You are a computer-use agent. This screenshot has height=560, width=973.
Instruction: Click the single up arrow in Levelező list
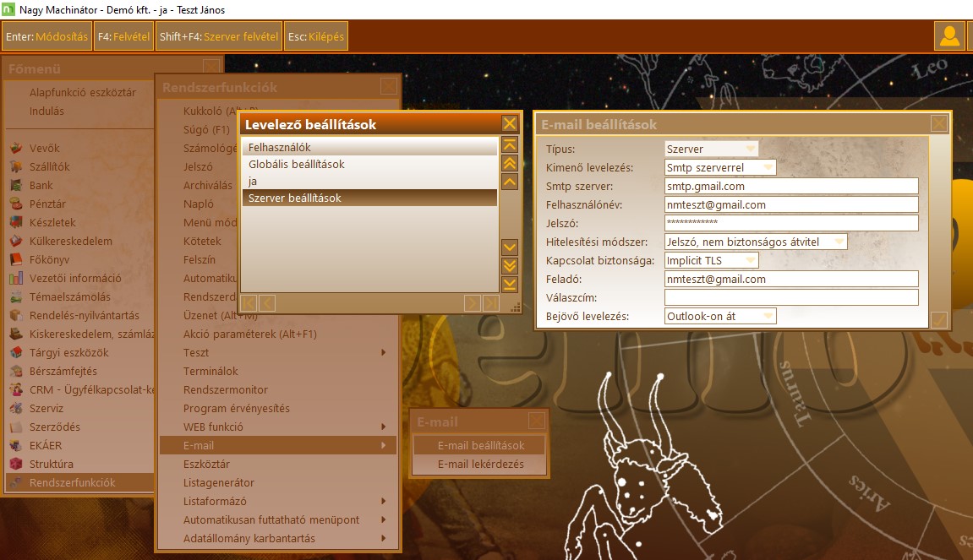coord(510,182)
